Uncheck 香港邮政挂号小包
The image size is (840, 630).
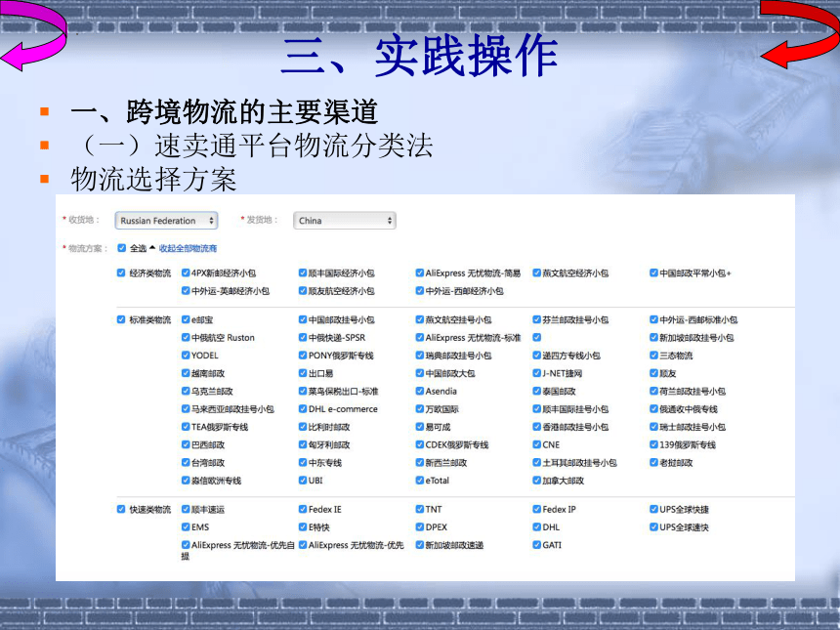coord(537,427)
